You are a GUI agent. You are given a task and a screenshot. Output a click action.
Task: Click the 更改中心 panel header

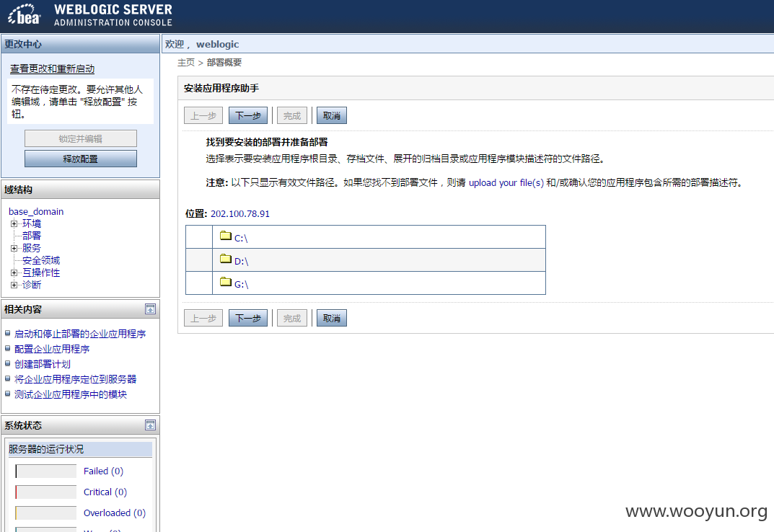tap(81, 44)
